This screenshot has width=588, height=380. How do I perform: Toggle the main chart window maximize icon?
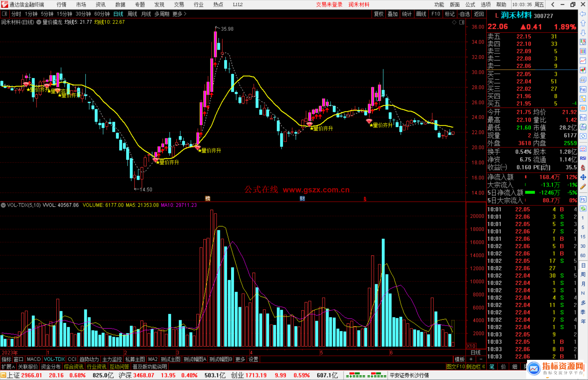(462, 22)
